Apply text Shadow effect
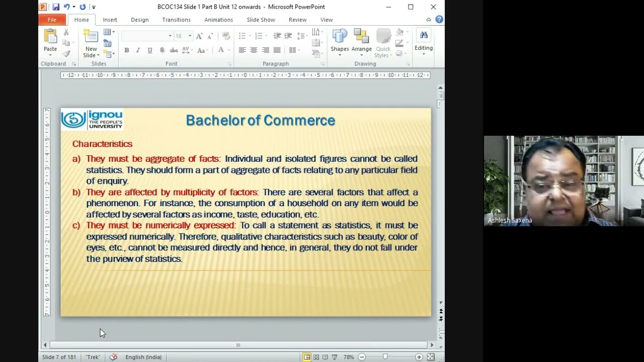Image resolution: width=644 pixels, height=362 pixels. pyautogui.click(x=162, y=50)
